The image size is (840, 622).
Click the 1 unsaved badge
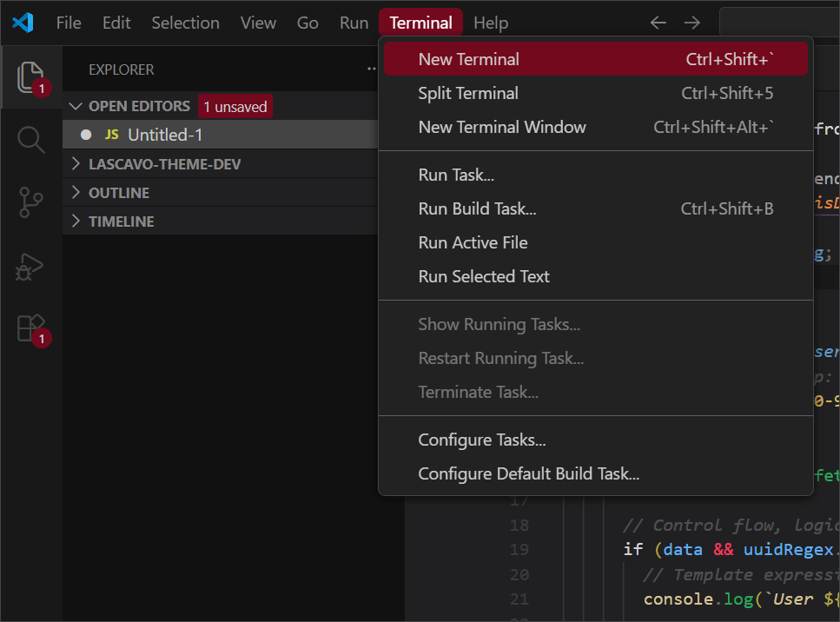(235, 106)
